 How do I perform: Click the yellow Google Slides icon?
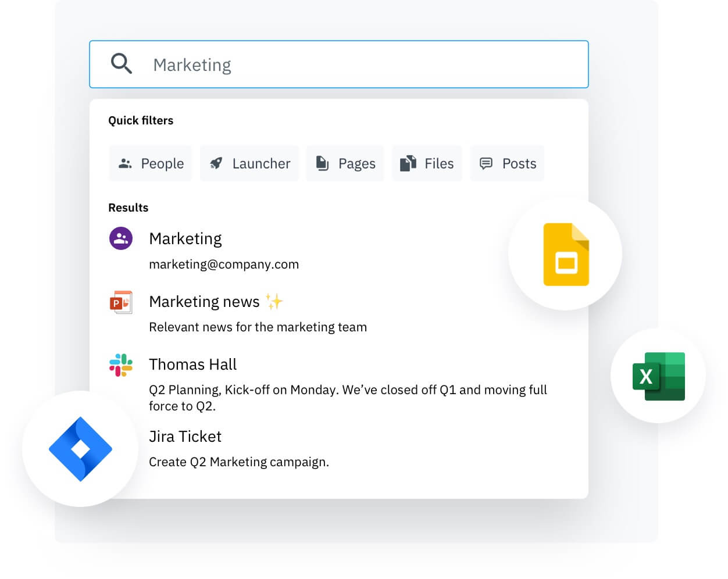click(565, 254)
